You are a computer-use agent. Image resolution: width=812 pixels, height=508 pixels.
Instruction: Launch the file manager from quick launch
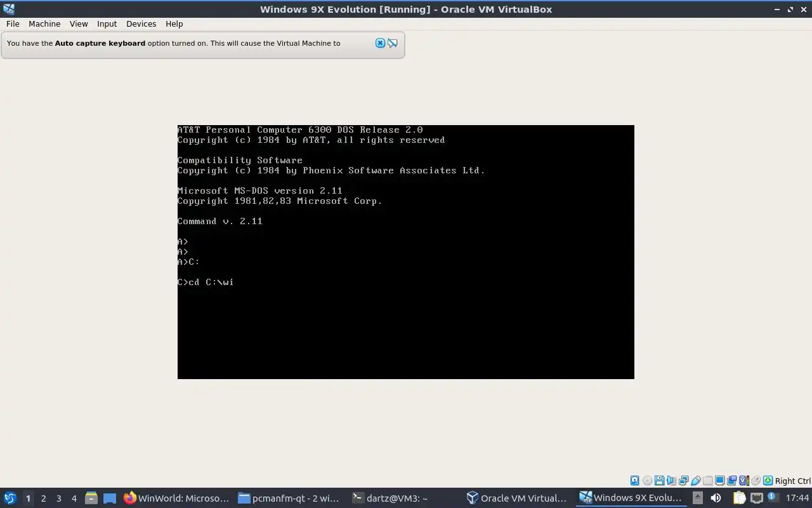click(x=91, y=498)
